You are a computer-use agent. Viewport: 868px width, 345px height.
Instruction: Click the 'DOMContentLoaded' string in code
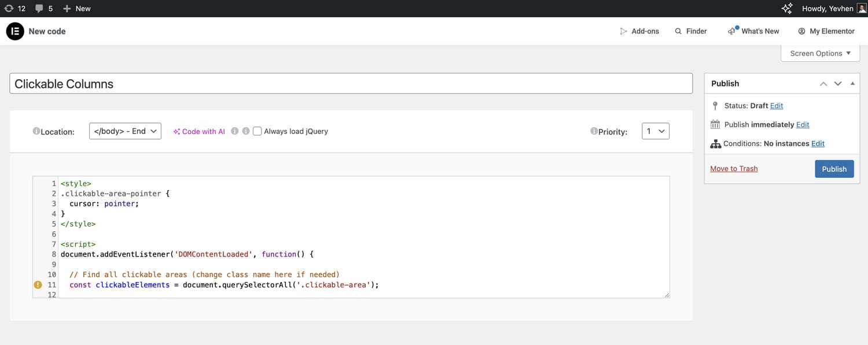tap(214, 254)
